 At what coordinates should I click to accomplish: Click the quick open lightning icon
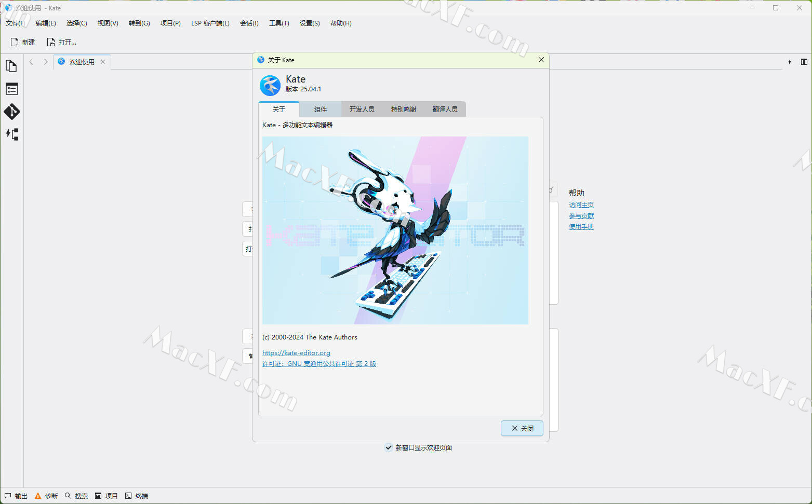coord(790,62)
